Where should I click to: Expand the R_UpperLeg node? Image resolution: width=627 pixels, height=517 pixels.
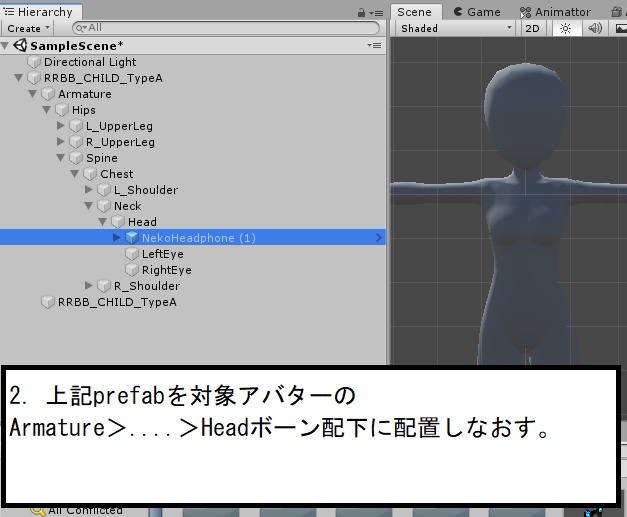[x=61, y=142]
